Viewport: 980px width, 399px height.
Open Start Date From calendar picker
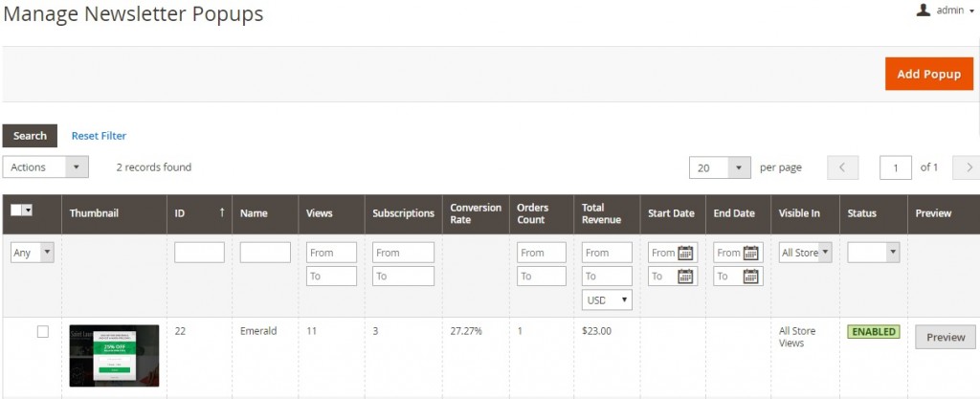coord(685,253)
